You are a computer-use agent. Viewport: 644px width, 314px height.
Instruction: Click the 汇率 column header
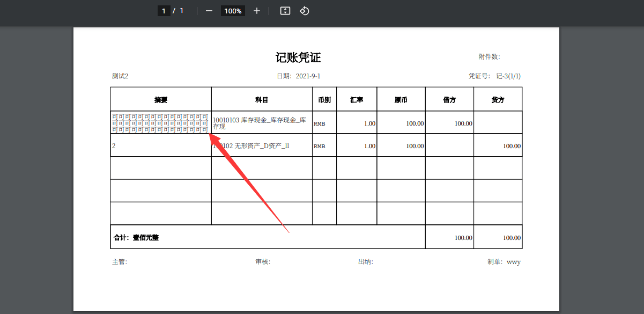pyautogui.click(x=357, y=100)
